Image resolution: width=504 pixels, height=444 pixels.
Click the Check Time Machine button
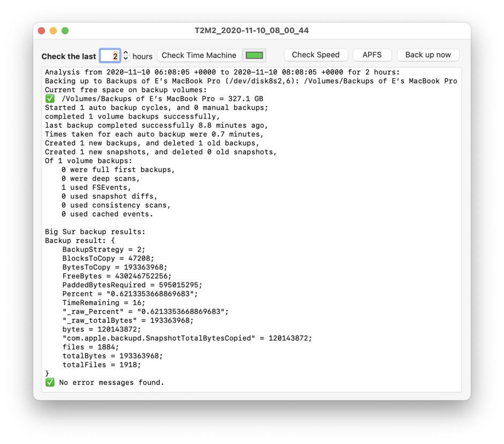point(198,55)
